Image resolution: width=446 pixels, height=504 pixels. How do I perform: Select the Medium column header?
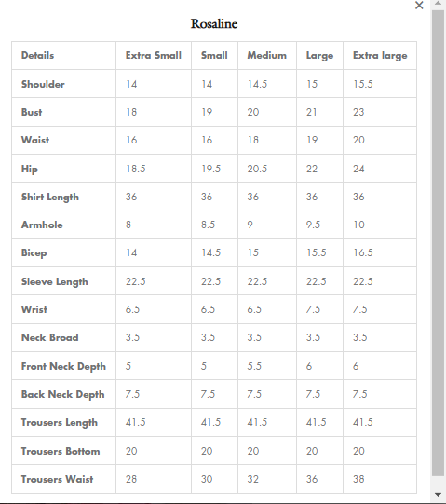tap(266, 55)
